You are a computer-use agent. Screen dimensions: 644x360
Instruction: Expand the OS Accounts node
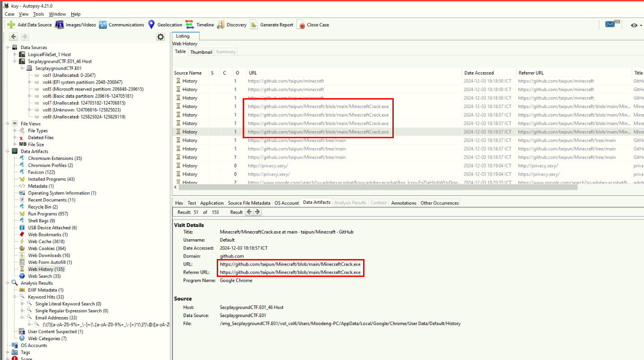[8, 345]
